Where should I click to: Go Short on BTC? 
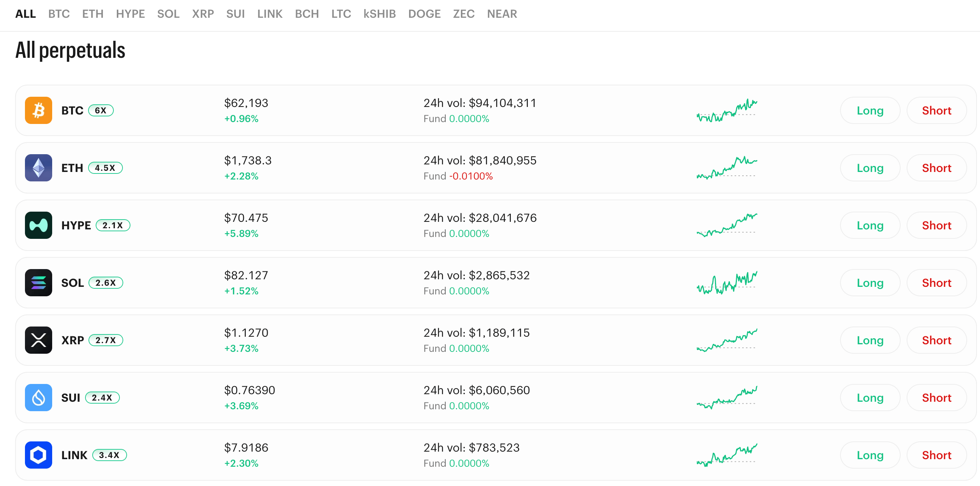(x=937, y=110)
